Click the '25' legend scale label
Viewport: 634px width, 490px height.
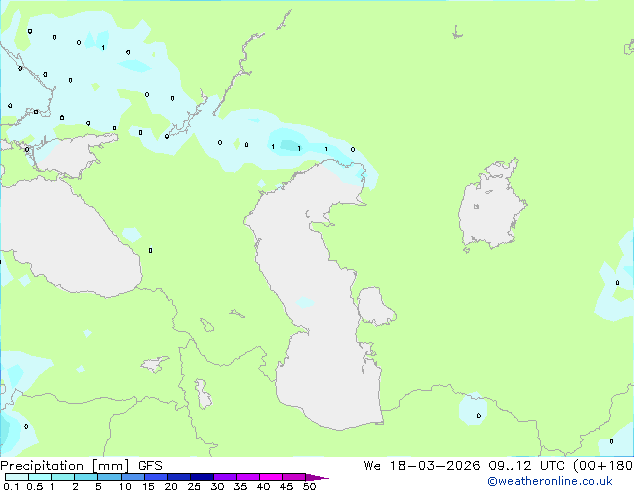coord(194,486)
